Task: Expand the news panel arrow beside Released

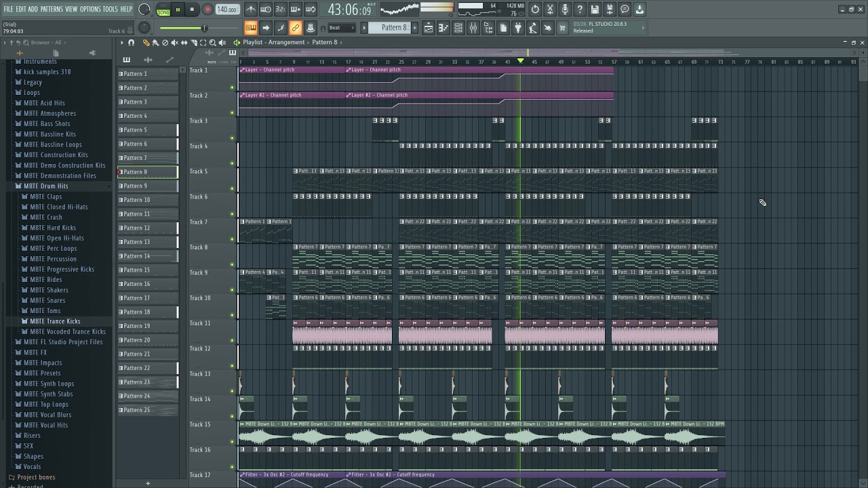Action: (x=643, y=28)
